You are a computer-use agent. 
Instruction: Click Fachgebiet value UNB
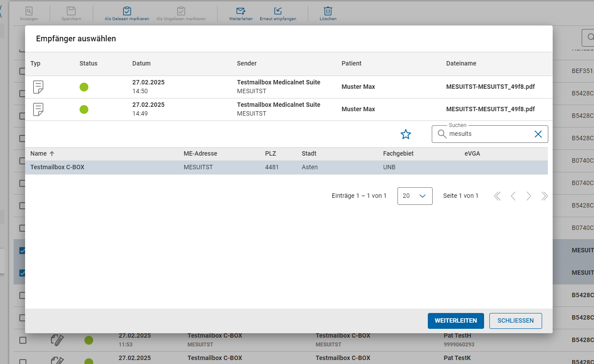pos(389,167)
